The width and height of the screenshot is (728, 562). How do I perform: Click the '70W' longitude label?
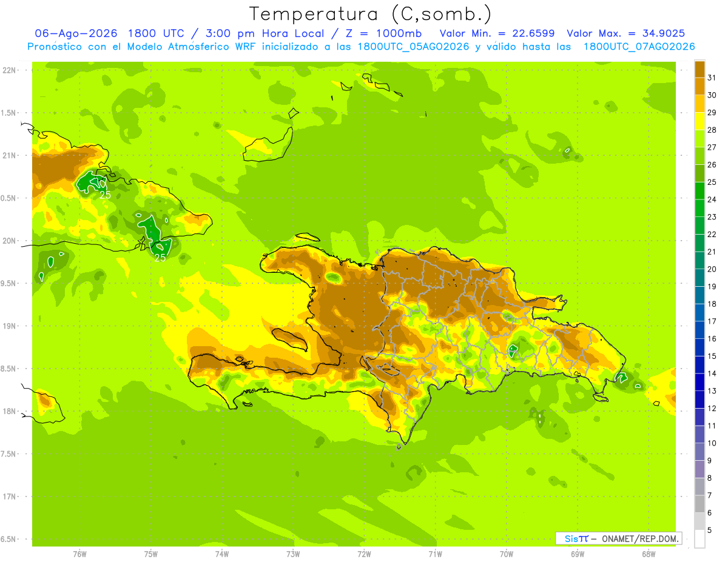[x=506, y=554]
